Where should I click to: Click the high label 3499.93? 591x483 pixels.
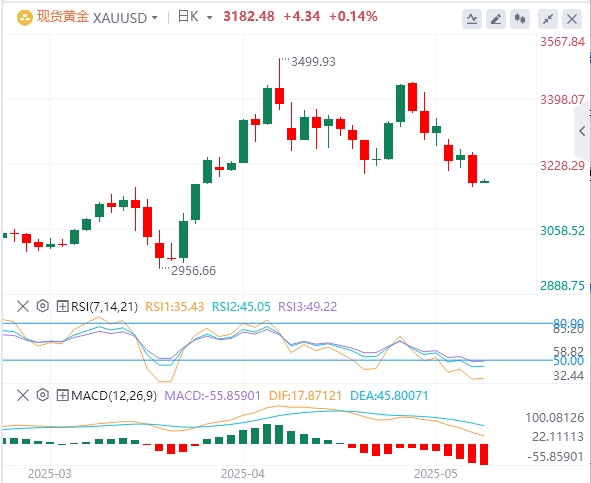point(313,62)
